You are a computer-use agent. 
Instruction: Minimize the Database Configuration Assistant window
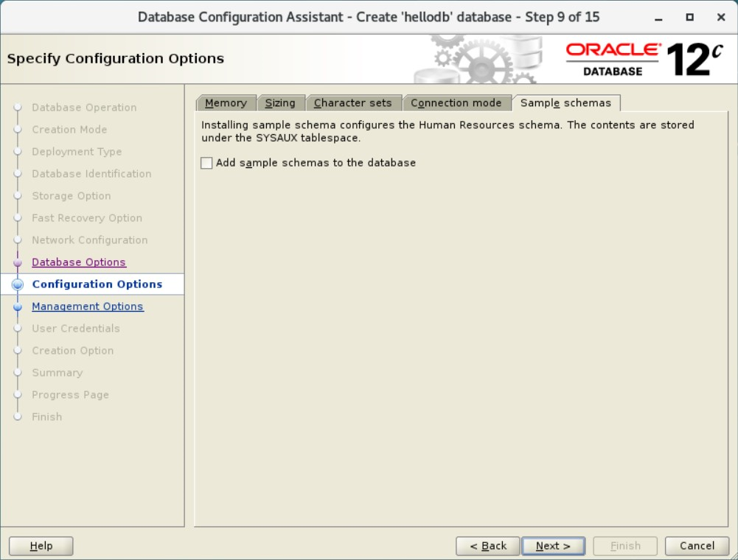[x=658, y=18]
